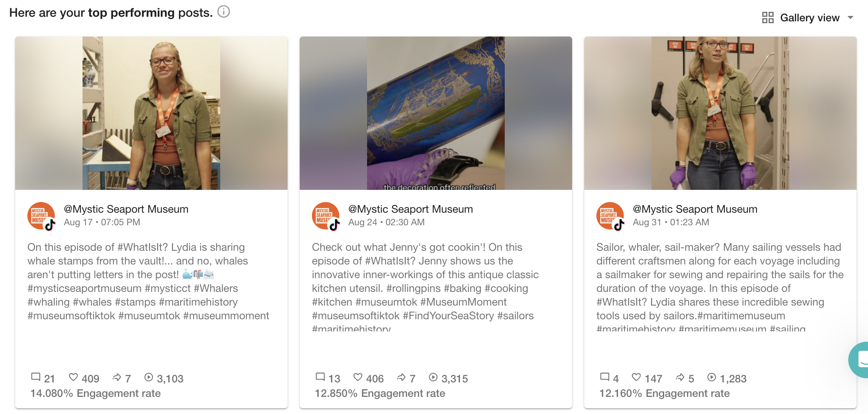Open the teal chat widget bubble
Image resolution: width=868 pixels, height=414 pixels.
859,360
